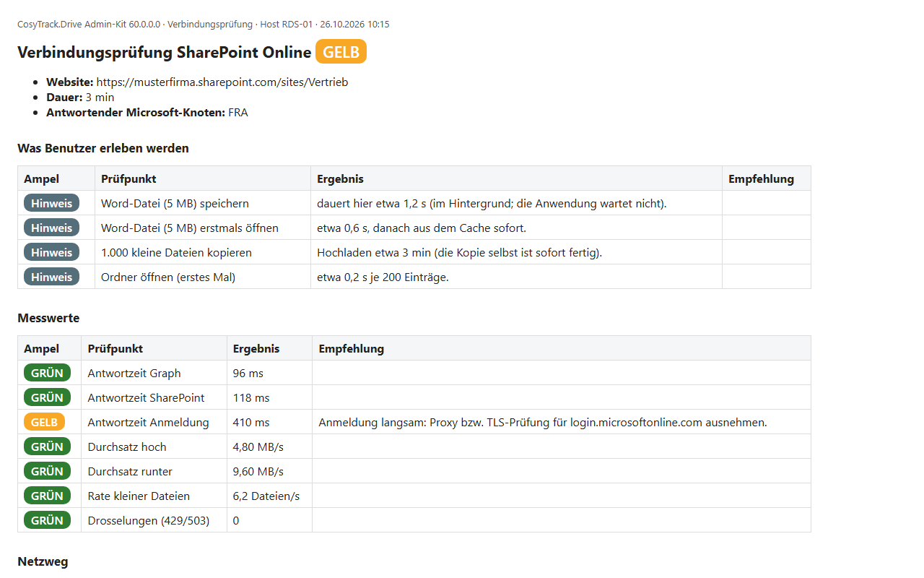Click GRÜN badge for Durchsatz runter
The width and height of the screenshot is (924, 578).
[47, 471]
